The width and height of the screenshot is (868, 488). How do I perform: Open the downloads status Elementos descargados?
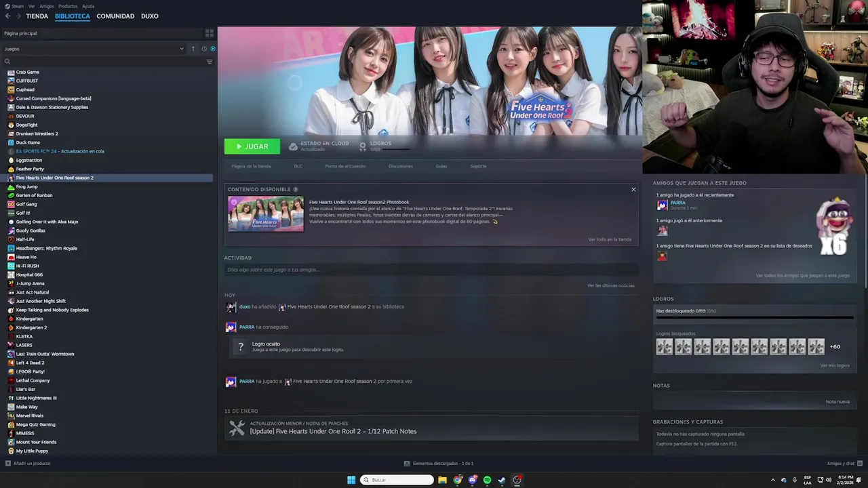(x=439, y=464)
